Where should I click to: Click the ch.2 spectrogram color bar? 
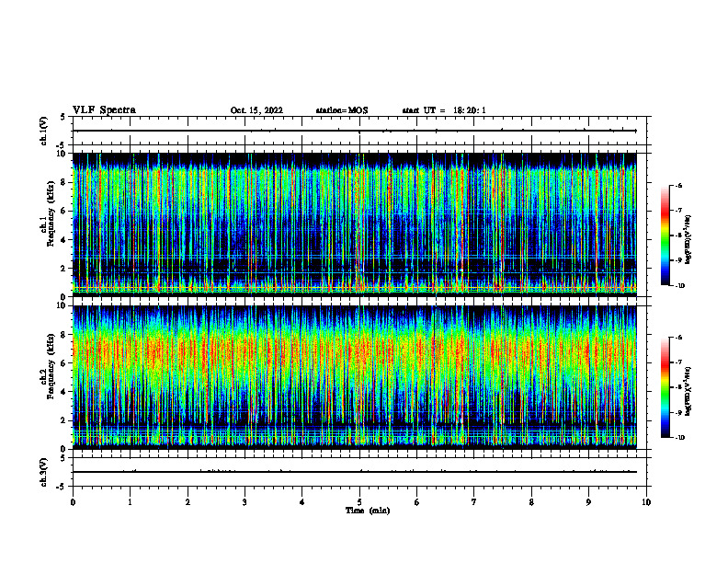[x=665, y=387]
